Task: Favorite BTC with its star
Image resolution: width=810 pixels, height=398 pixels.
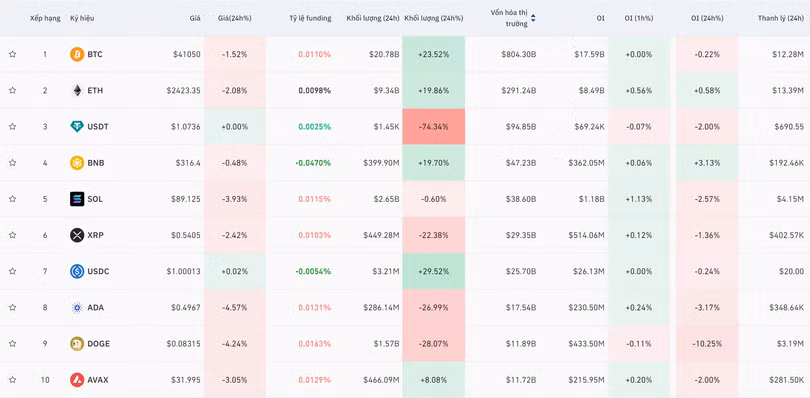Action: click(x=12, y=54)
